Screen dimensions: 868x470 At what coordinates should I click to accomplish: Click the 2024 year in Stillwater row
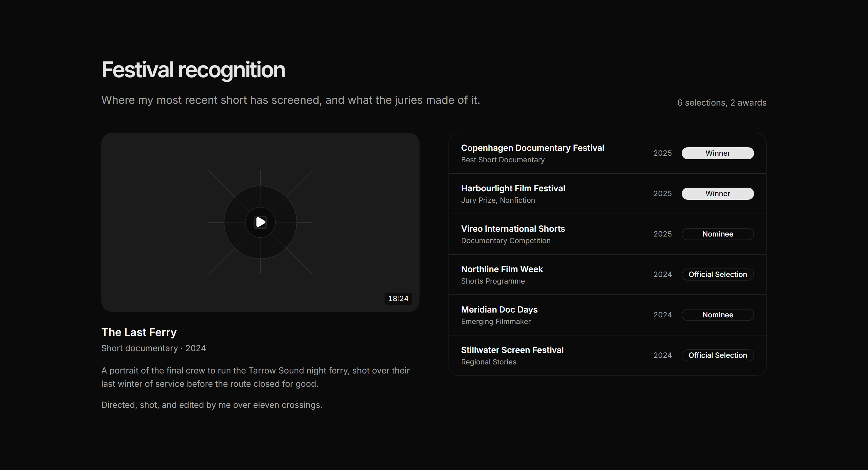click(x=662, y=355)
